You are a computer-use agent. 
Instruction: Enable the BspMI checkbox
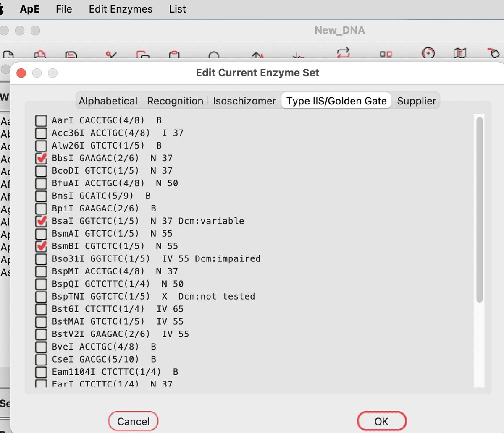click(x=41, y=272)
